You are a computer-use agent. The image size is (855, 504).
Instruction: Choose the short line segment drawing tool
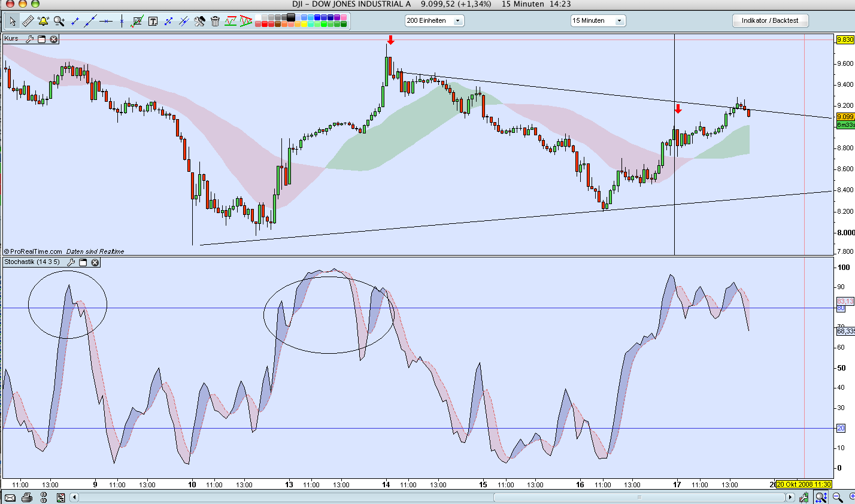click(75, 22)
